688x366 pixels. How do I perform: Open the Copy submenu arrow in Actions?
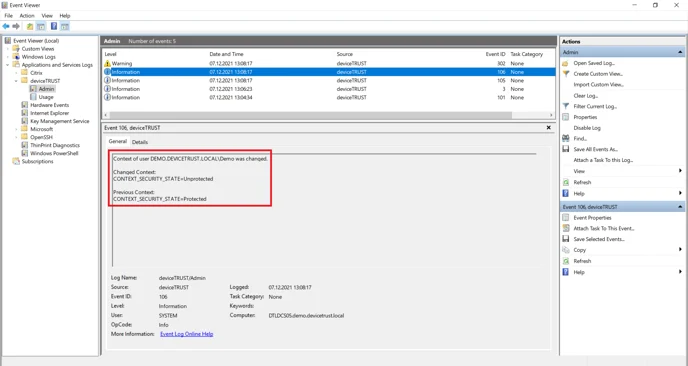point(680,250)
